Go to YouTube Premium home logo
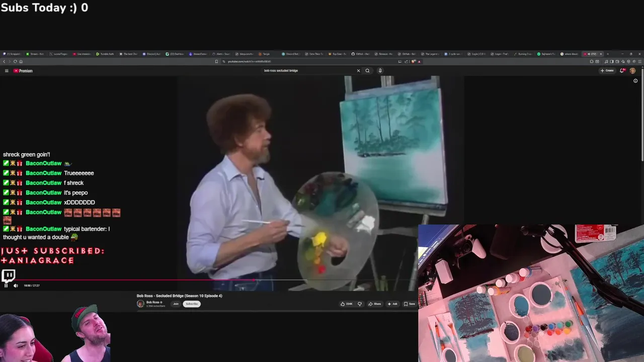 (x=23, y=71)
